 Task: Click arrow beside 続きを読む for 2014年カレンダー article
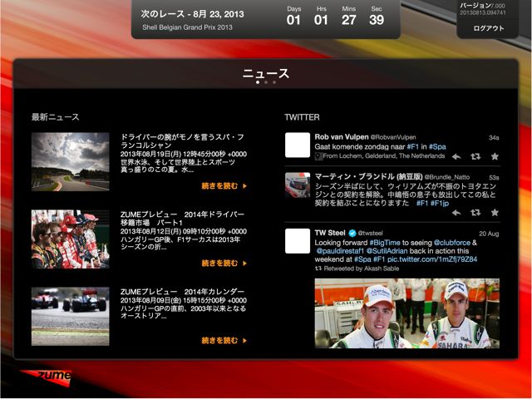[244, 341]
